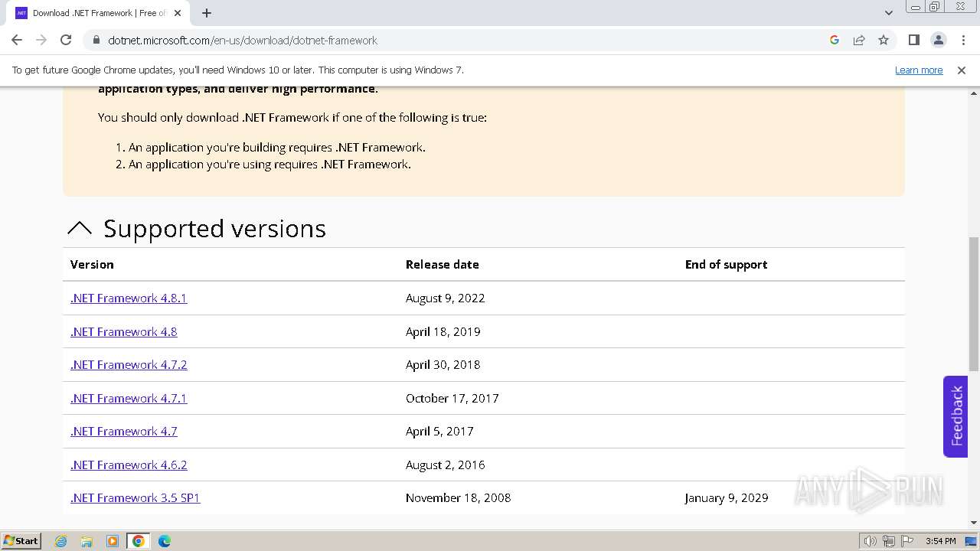Viewport: 980px width, 551px height.
Task: Open Windows Media Player from the taskbar
Action: 113,541
